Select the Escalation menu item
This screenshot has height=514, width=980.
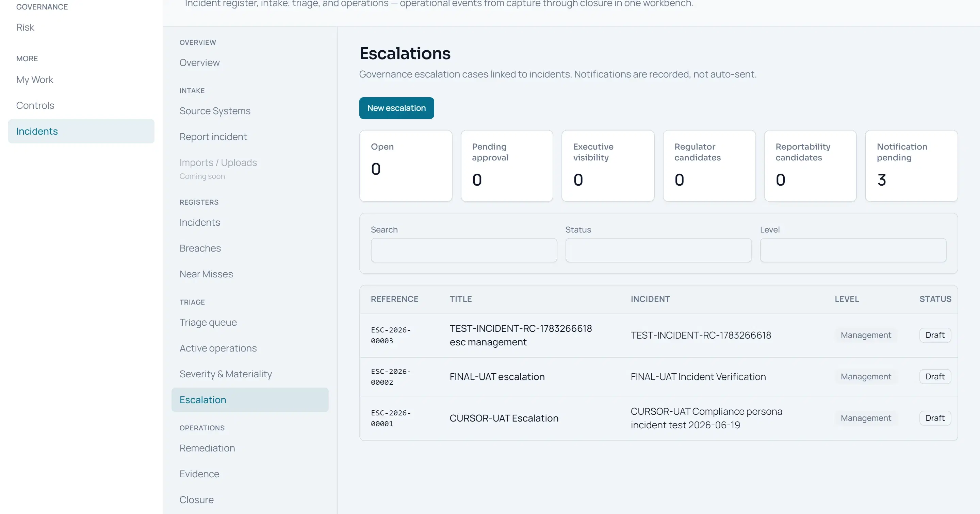click(x=250, y=400)
